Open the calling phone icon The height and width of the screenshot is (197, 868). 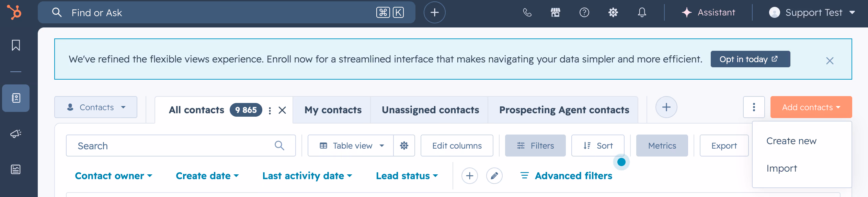pos(527,13)
